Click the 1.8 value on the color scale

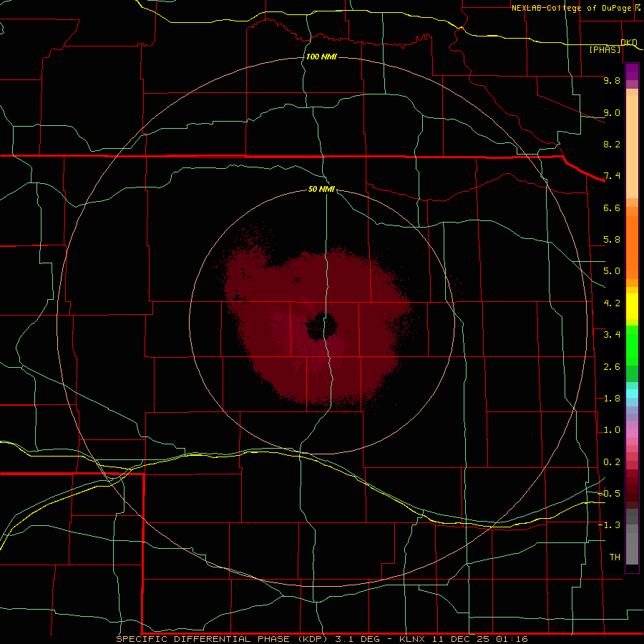click(x=612, y=399)
